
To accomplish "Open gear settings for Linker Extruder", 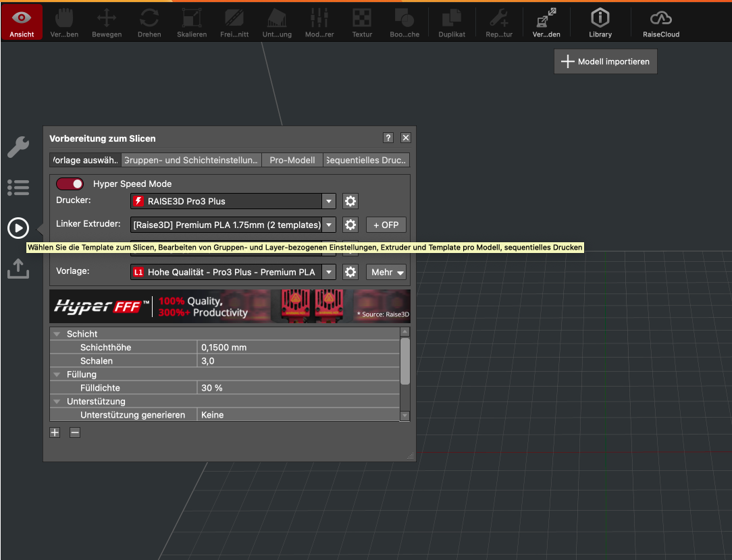I will click(x=350, y=225).
